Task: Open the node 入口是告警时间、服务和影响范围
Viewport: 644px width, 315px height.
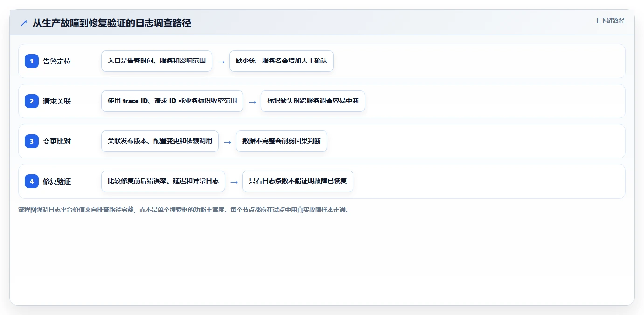Action: click(x=157, y=61)
